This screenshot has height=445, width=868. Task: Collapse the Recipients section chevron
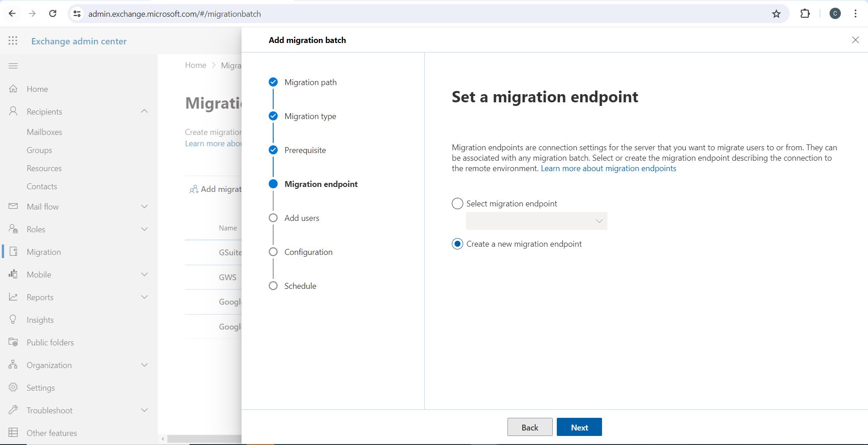click(144, 111)
